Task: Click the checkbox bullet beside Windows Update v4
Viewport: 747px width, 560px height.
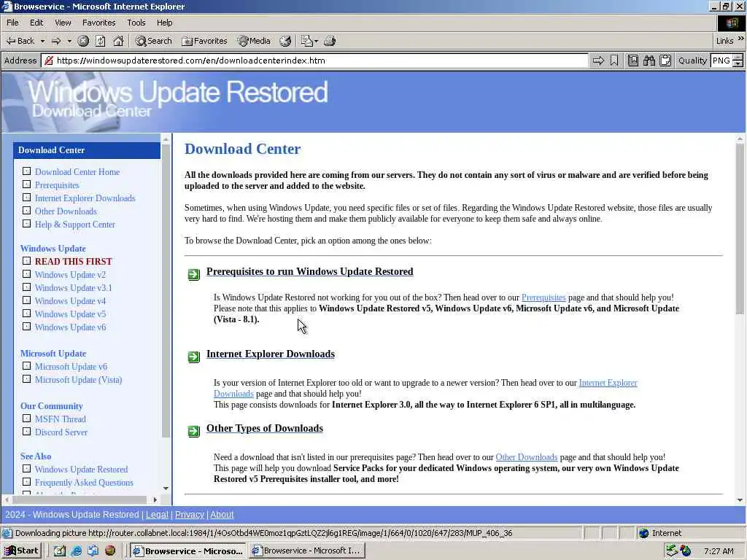Action: click(27, 300)
